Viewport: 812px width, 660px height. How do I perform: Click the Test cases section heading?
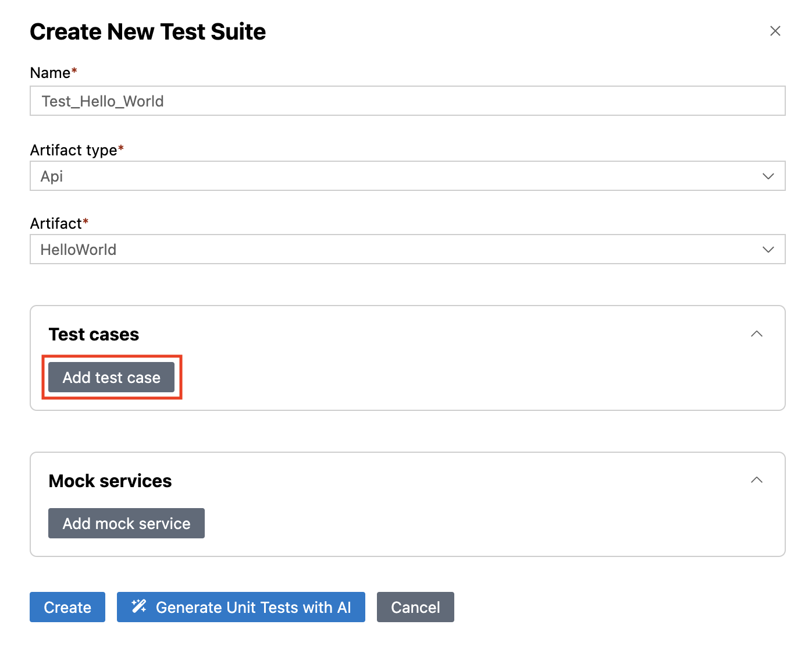pos(94,335)
